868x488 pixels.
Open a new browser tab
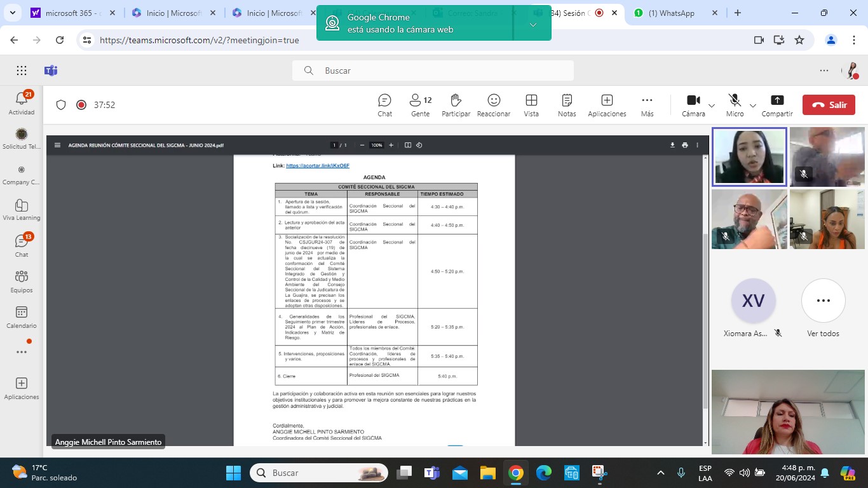(738, 13)
